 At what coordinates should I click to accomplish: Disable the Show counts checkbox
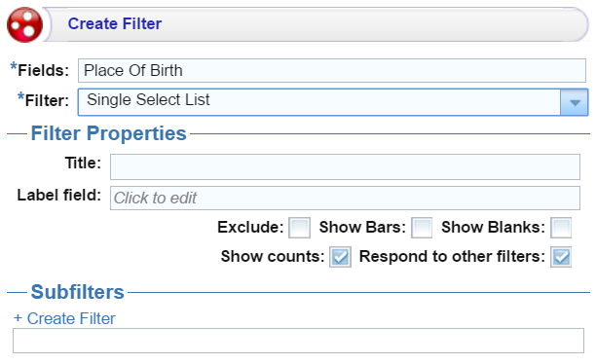coord(340,257)
